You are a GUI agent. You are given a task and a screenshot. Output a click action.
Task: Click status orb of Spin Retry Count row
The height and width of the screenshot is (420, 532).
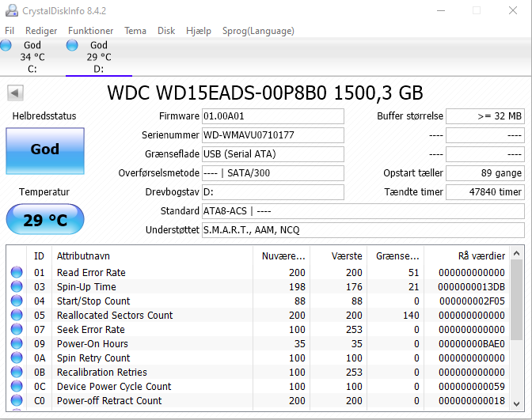17,358
